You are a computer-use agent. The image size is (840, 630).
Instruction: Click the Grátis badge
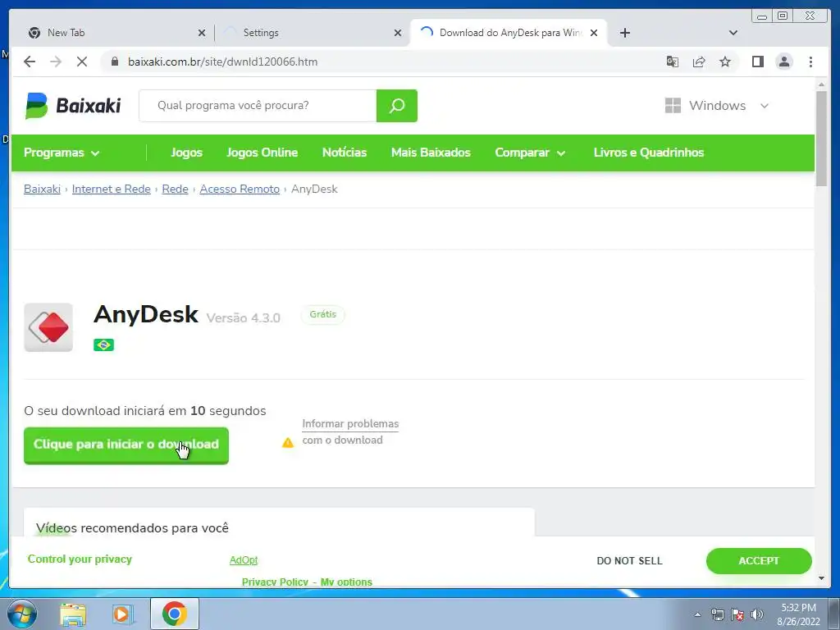coord(322,314)
